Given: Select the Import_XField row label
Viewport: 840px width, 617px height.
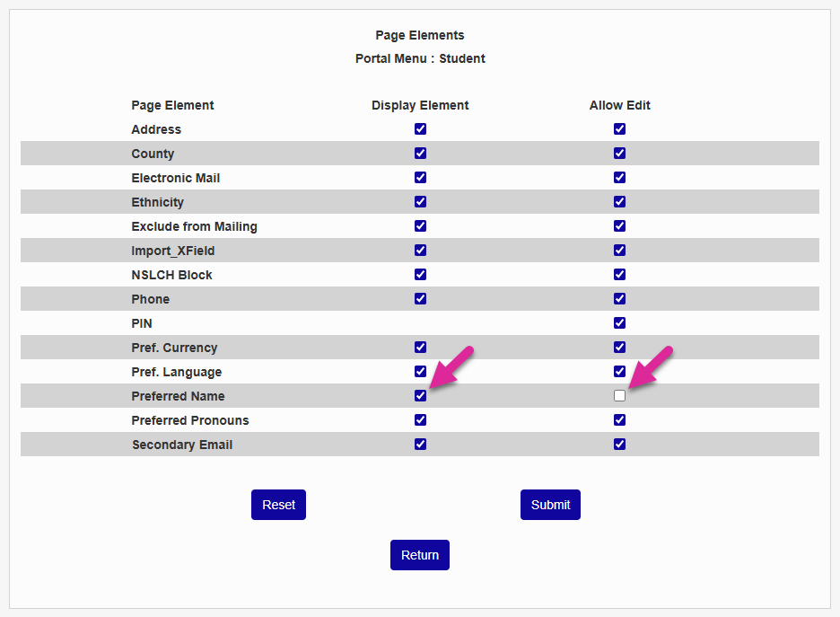Looking at the screenshot, I should click(x=173, y=251).
